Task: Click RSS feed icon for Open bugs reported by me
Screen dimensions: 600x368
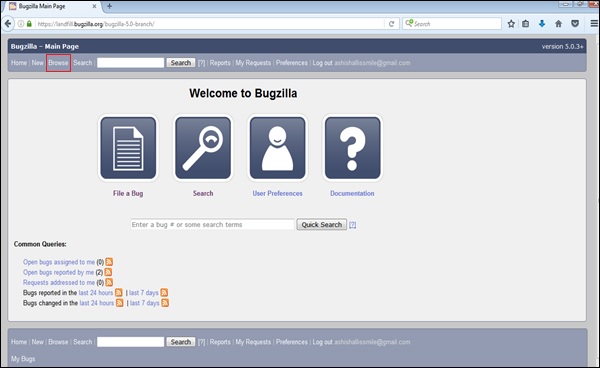Action: tap(108, 272)
